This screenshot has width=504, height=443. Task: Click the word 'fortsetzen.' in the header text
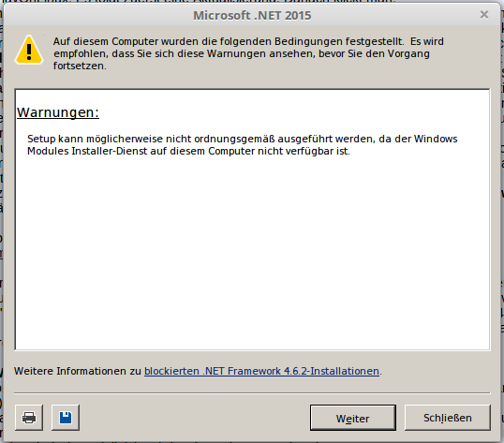80,66
